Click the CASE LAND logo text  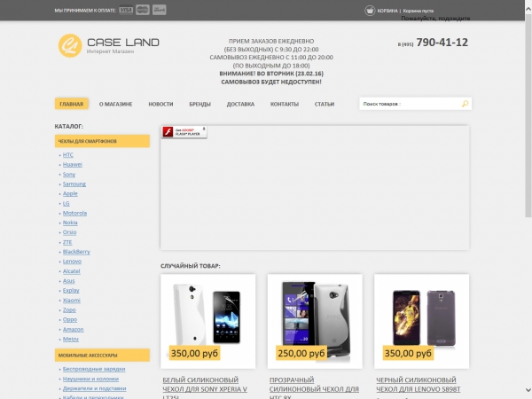(x=123, y=43)
